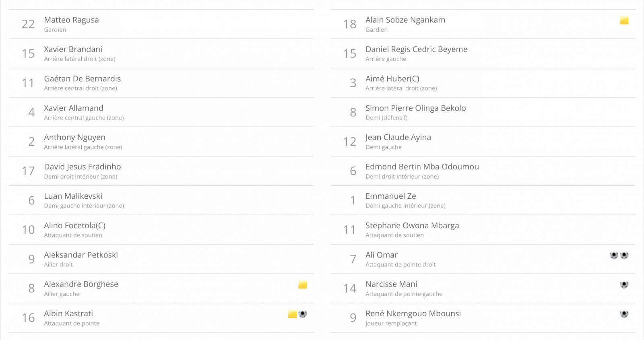Screen dimensions: 644x340
Task: Open Daniel Regis Cedric Beyeme entry
Action: point(416,49)
